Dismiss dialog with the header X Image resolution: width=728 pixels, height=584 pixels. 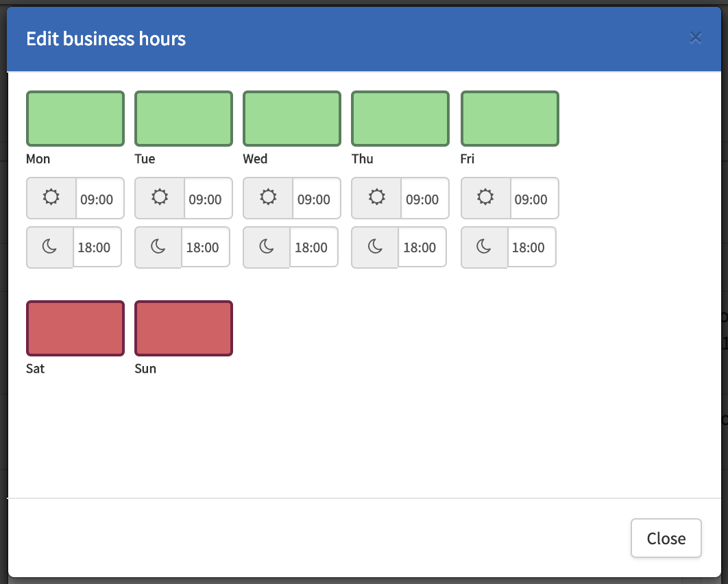696,38
